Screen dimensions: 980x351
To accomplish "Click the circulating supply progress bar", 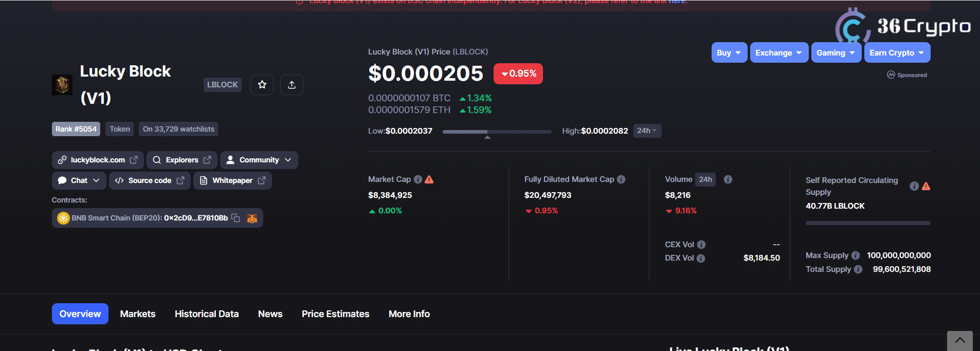I will [x=868, y=223].
